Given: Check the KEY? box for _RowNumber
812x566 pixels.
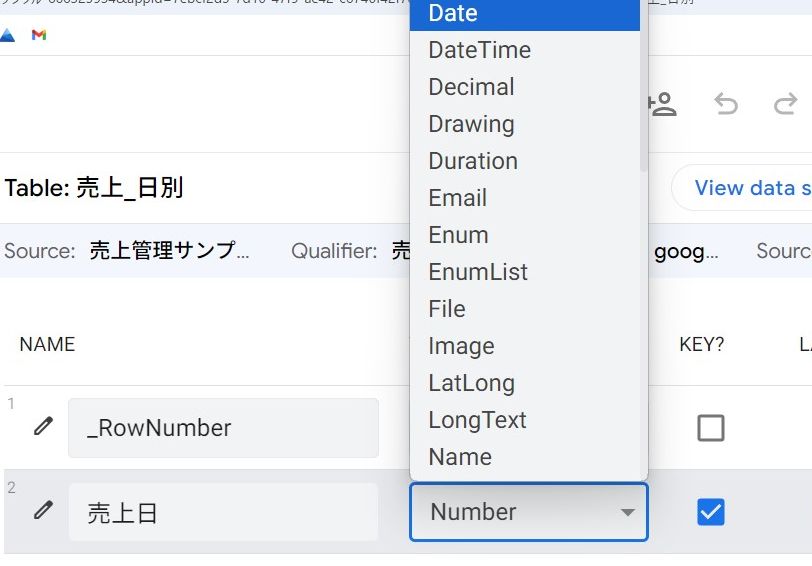Looking at the screenshot, I should pyautogui.click(x=710, y=428).
